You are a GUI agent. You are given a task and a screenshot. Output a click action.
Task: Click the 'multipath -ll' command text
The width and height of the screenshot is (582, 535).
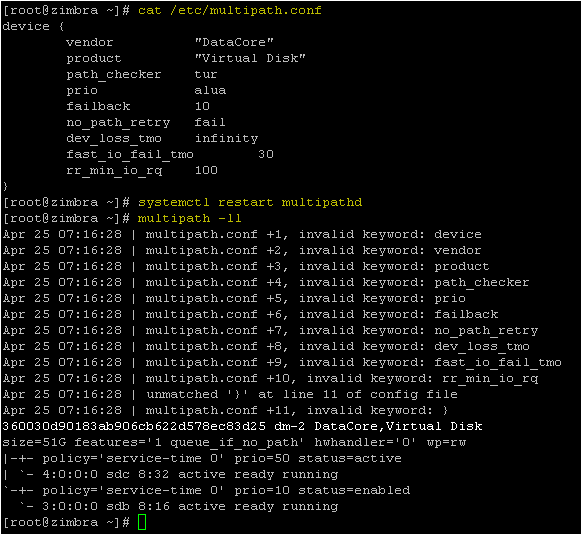click(x=190, y=218)
